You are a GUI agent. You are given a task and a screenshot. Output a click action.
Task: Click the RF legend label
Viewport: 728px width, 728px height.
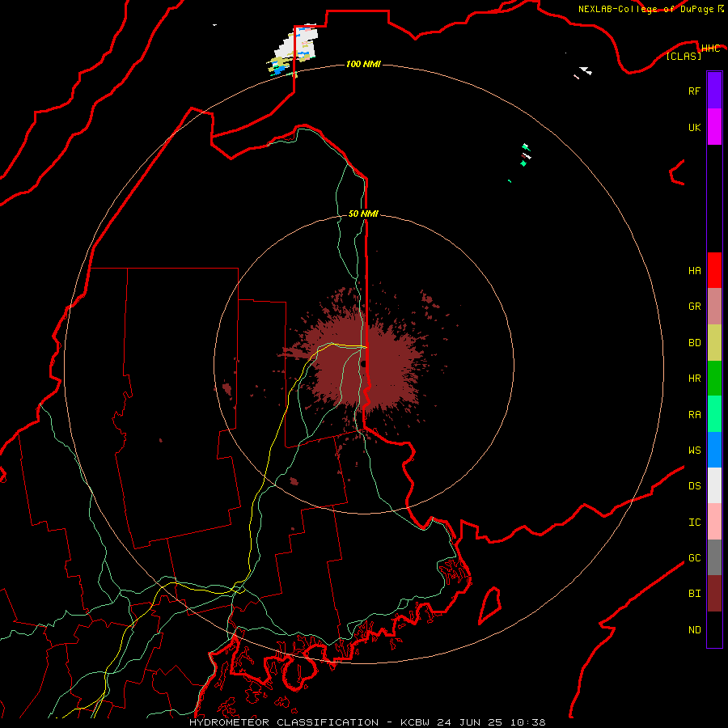pos(694,91)
